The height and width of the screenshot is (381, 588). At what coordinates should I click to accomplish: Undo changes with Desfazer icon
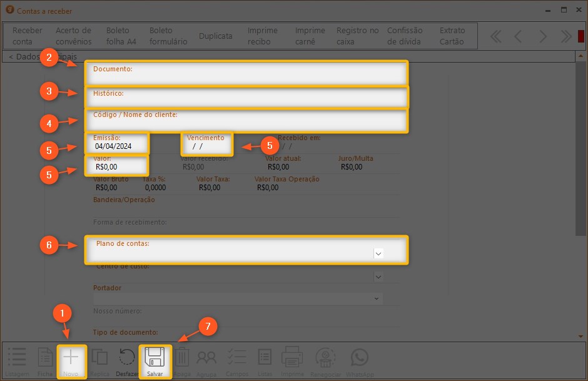point(127,358)
